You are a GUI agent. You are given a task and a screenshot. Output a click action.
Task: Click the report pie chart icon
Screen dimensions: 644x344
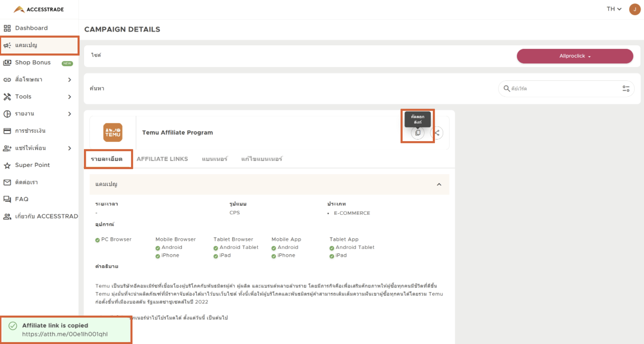[x=7, y=114]
